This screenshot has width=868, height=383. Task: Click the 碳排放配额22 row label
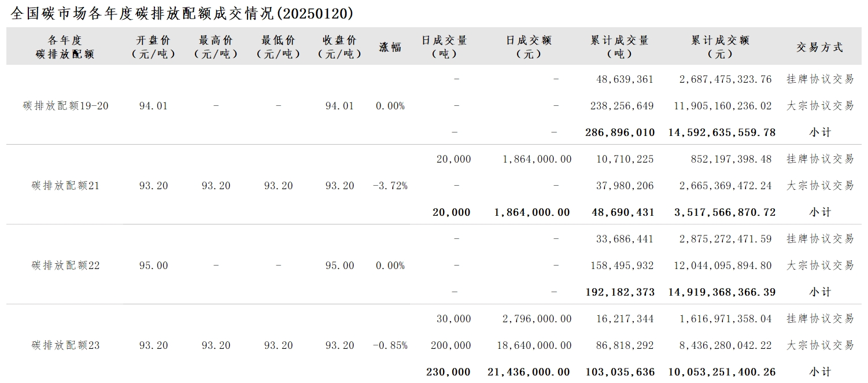[x=66, y=266]
